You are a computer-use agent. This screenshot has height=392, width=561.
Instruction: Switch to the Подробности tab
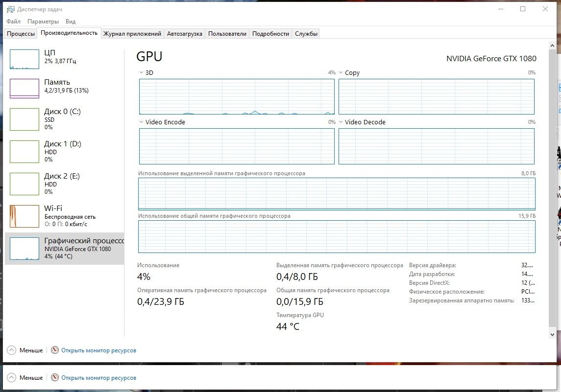(270, 34)
